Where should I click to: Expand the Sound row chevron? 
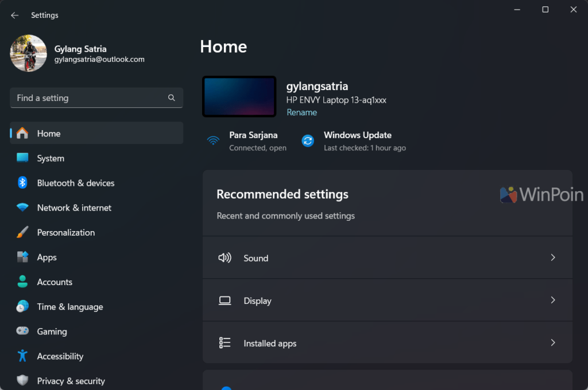[553, 258]
